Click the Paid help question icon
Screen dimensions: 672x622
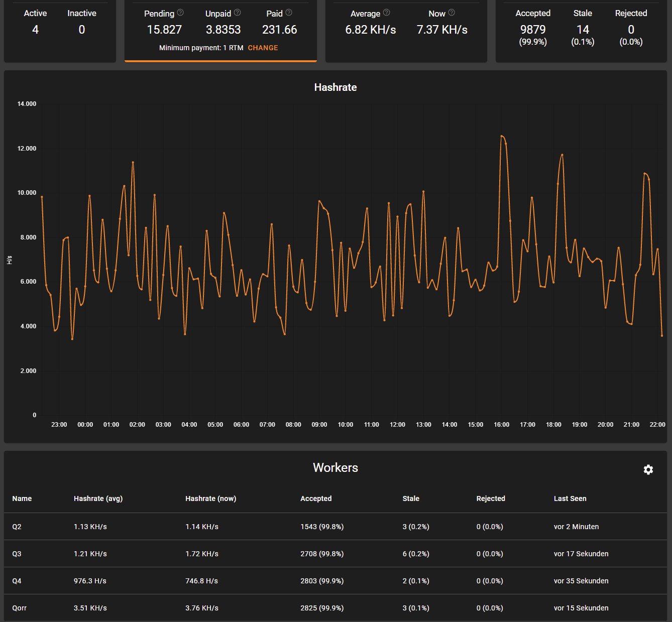[x=289, y=13]
